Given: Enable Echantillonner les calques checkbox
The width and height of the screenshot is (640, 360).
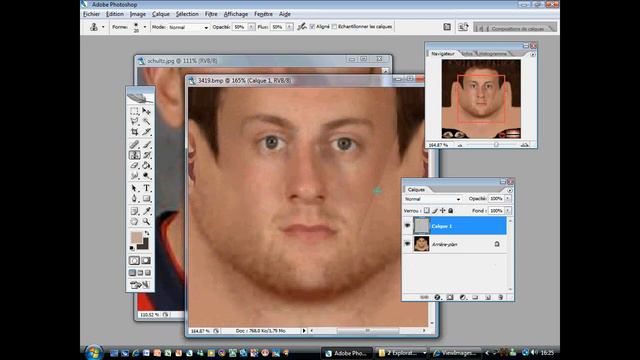Looking at the screenshot, I should [334, 27].
